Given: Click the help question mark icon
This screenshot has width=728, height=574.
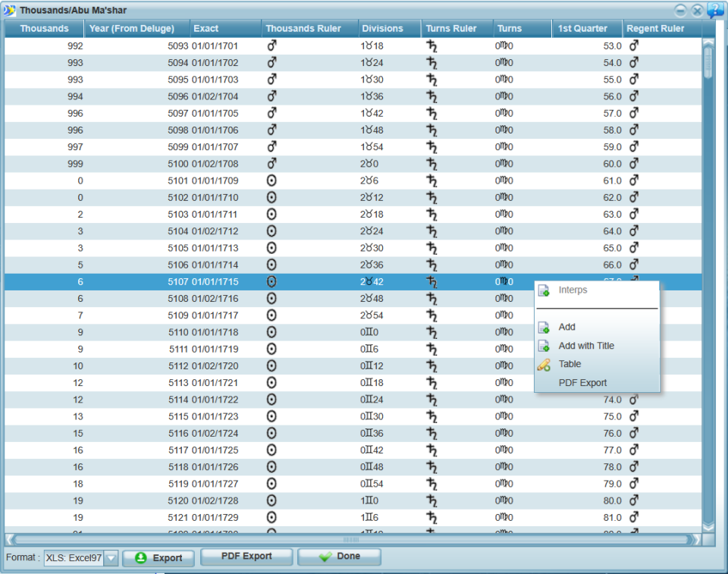Looking at the screenshot, I should (x=715, y=10).
